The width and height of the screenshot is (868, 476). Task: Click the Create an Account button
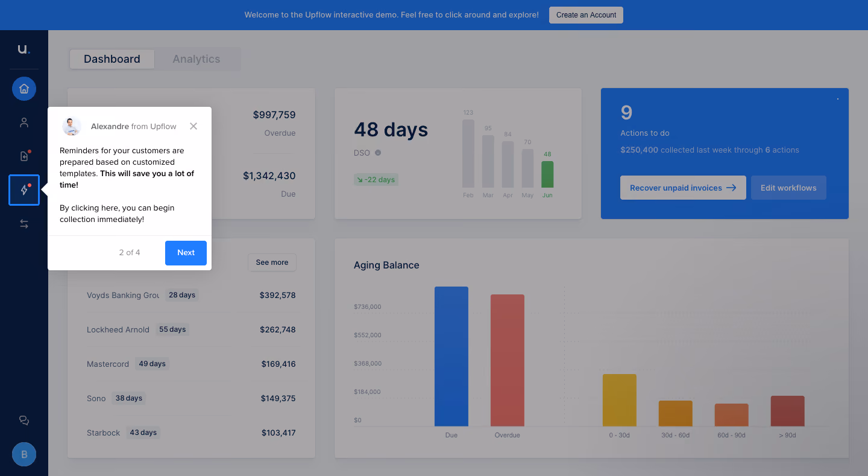pos(586,15)
